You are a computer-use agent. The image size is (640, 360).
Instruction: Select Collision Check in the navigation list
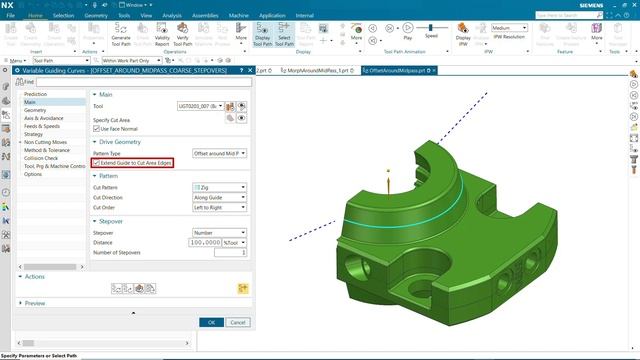pos(41,158)
